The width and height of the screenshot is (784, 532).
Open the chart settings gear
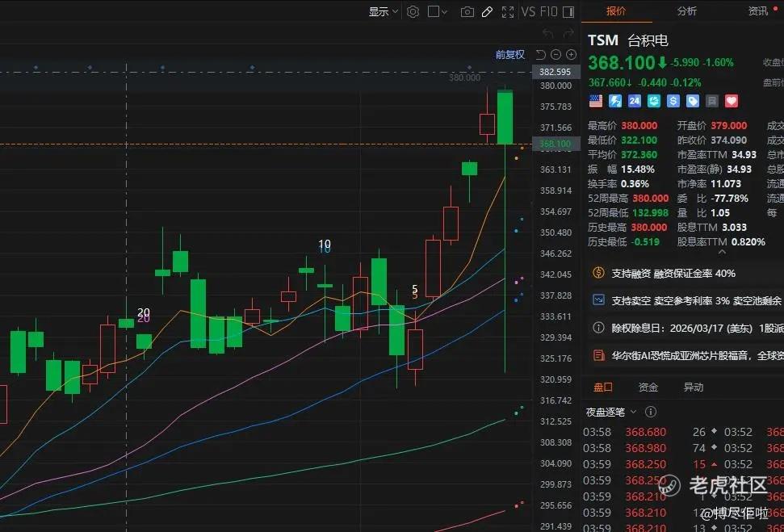(x=413, y=12)
